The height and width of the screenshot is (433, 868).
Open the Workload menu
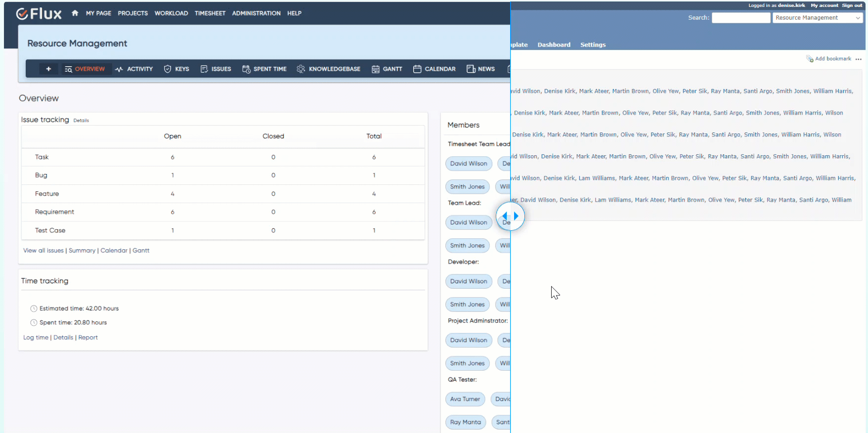click(x=171, y=13)
